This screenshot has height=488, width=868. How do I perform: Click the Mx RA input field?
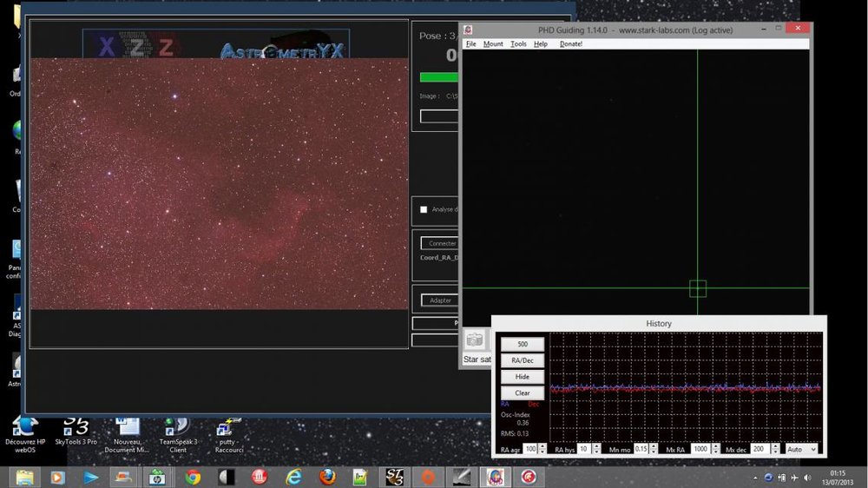(700, 449)
